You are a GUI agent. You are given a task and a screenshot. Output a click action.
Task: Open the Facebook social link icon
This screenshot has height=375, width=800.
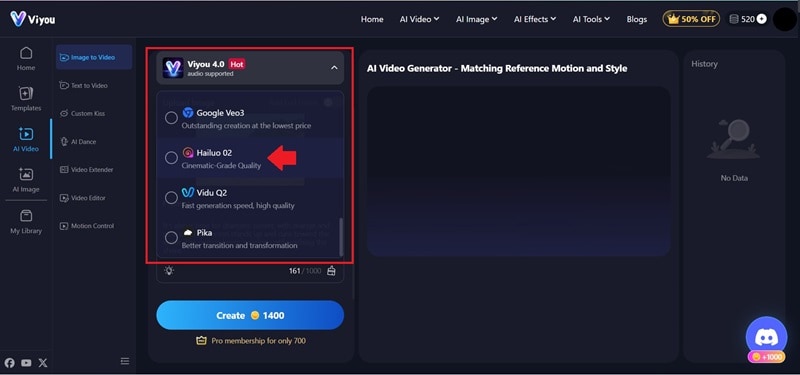(10, 362)
